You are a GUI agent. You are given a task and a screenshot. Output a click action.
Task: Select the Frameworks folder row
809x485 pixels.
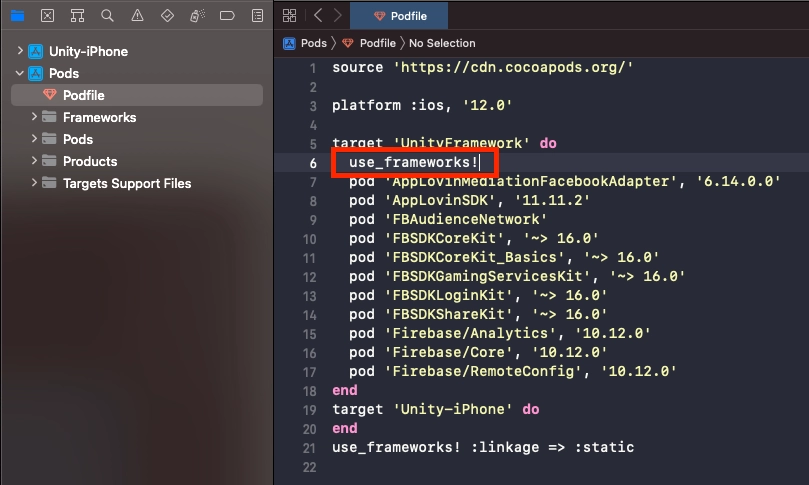[137, 117]
